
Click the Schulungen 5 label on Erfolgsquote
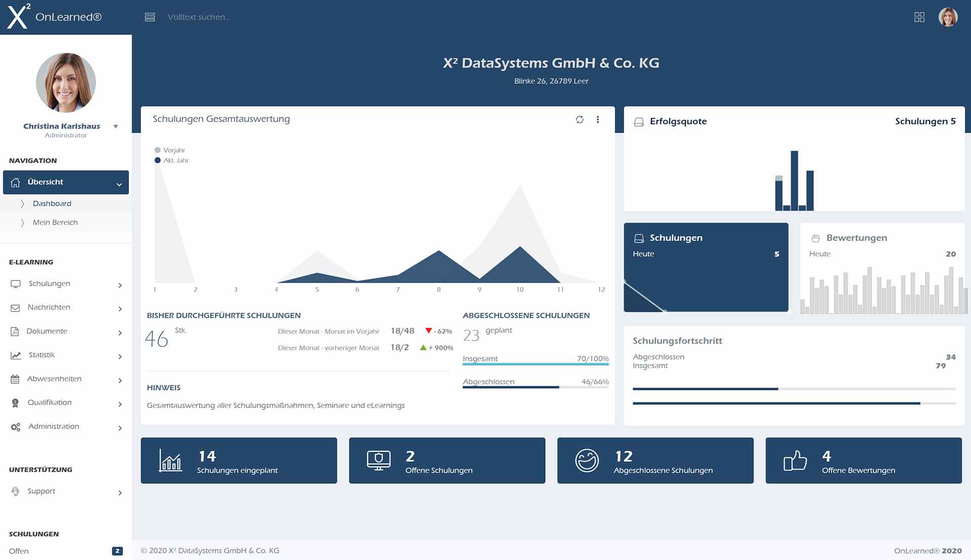(925, 122)
